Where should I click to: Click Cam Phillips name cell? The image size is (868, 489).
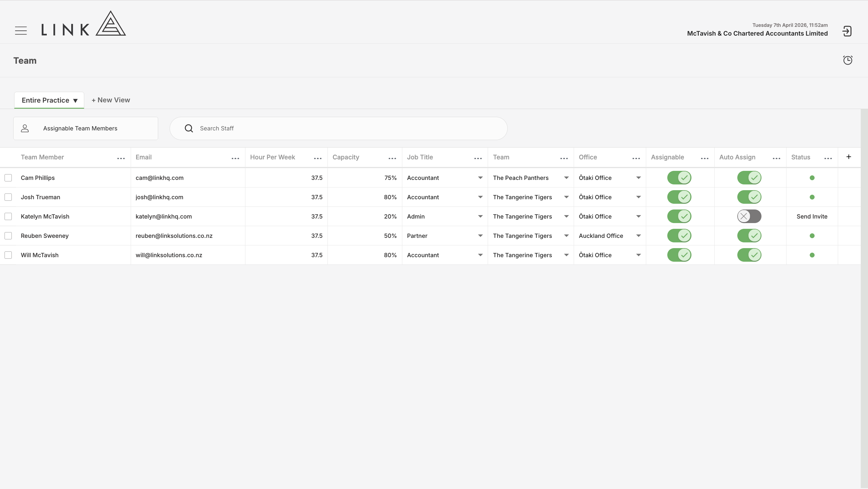(x=73, y=177)
